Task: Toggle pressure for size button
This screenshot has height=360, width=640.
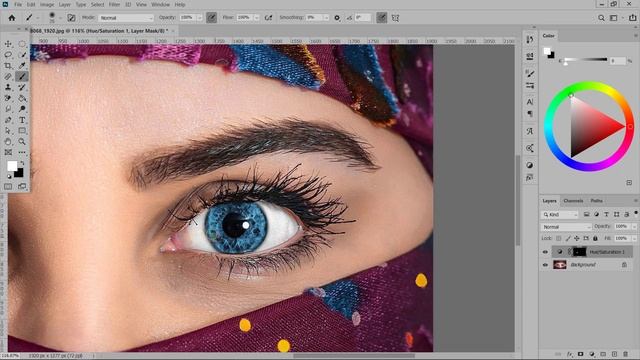Action: [x=381, y=18]
